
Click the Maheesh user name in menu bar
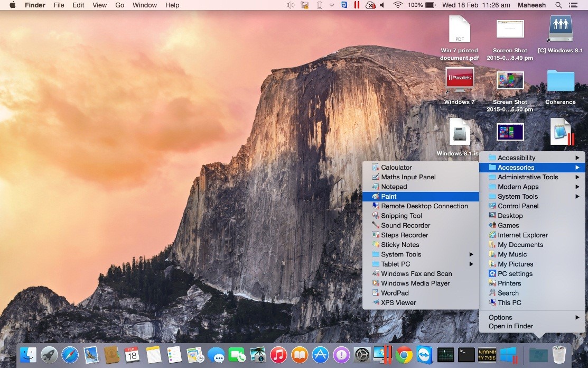[x=531, y=5]
